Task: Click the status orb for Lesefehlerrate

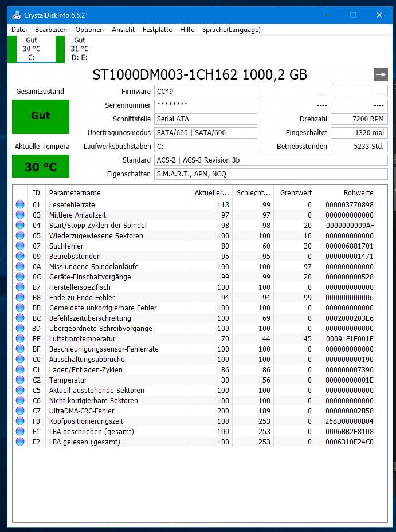Action: point(20,204)
